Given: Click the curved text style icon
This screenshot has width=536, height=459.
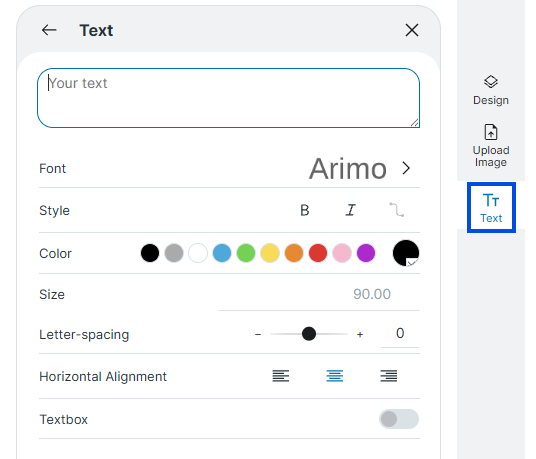Looking at the screenshot, I should [x=397, y=210].
